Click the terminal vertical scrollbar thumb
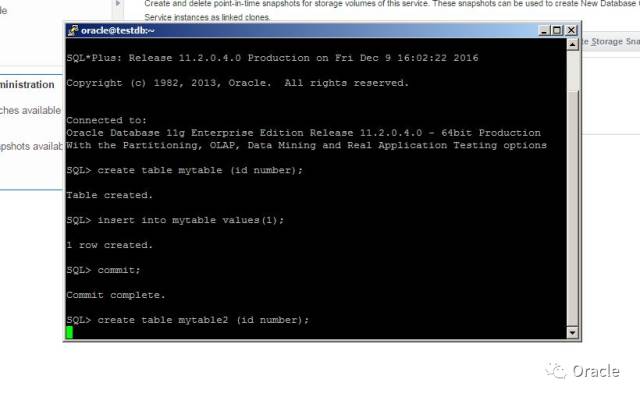640x397 pixels. [x=572, y=208]
